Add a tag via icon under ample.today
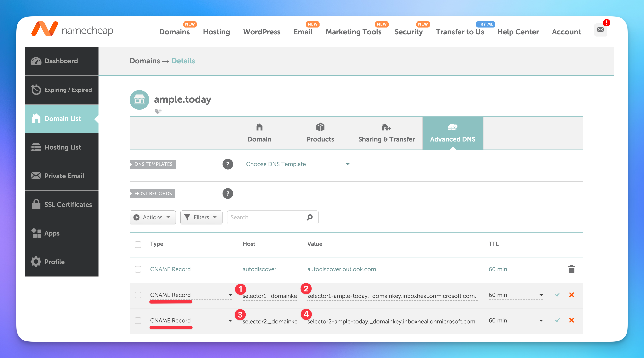The width and height of the screenshot is (644, 358). [158, 111]
